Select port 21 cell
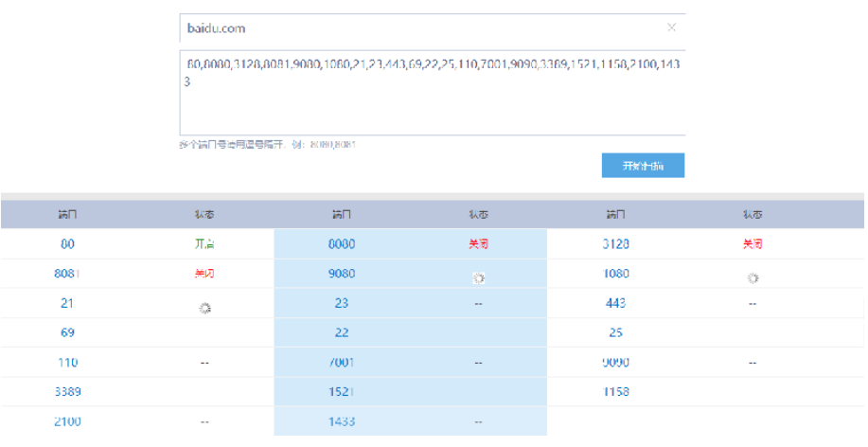This screenshot has width=868, height=447. point(67,303)
